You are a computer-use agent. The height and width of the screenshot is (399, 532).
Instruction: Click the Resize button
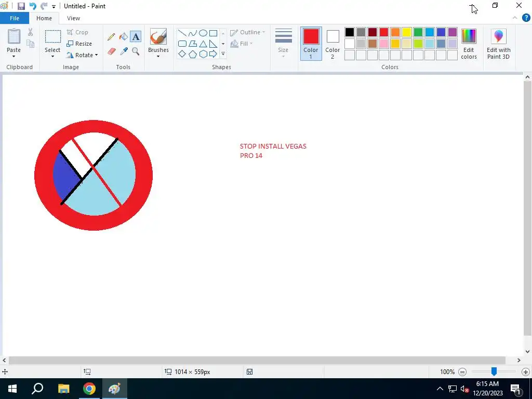(79, 44)
